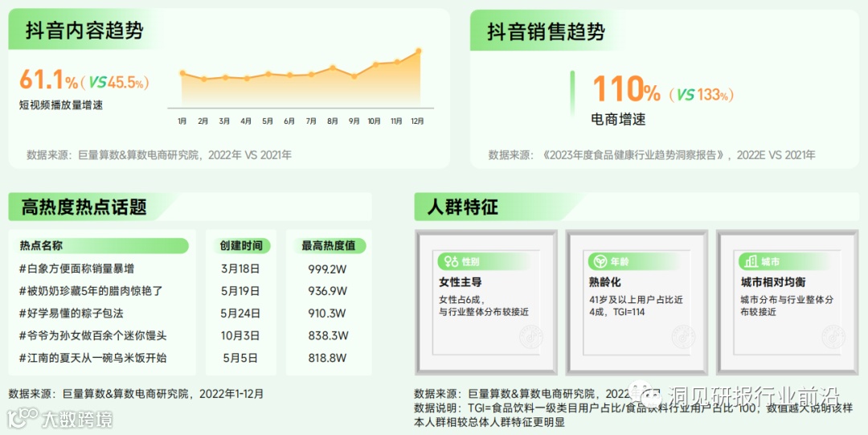Click the 110% e-commerce growth figure
This screenshot has width=868, height=435.
pos(626,88)
